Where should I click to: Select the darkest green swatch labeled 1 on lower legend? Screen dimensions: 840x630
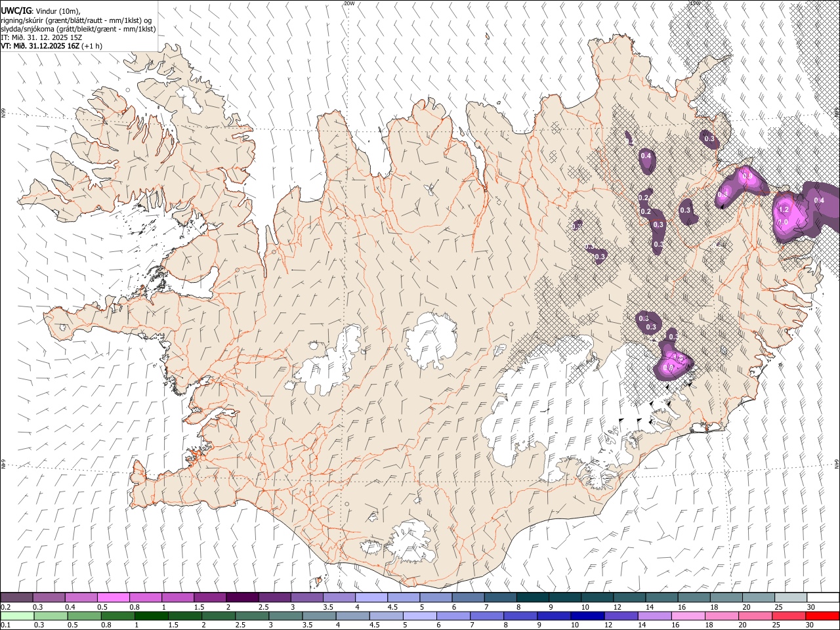pos(152,616)
